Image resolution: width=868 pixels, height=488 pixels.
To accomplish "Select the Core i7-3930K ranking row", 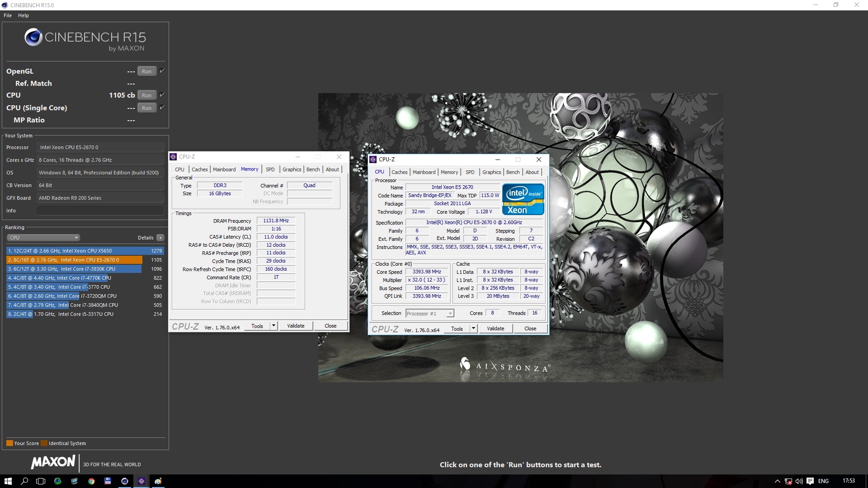I will click(x=85, y=269).
